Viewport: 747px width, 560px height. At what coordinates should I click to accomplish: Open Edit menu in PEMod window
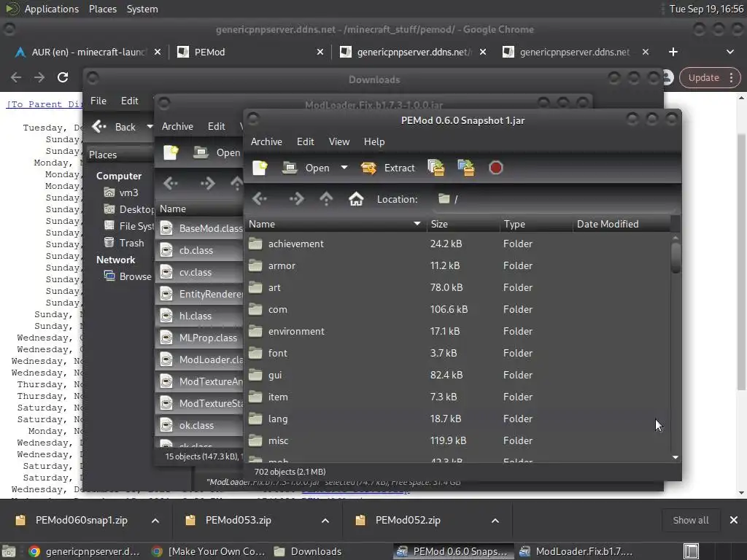[x=306, y=141]
